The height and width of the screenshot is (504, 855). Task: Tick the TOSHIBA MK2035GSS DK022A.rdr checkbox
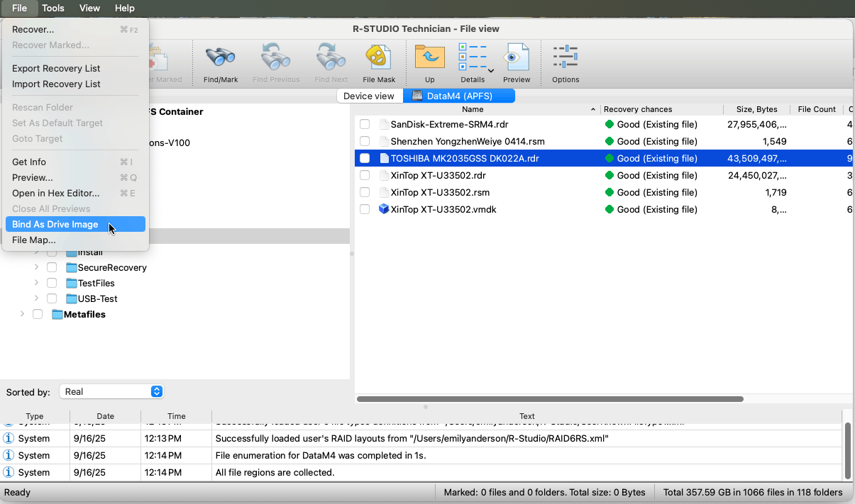coord(365,158)
